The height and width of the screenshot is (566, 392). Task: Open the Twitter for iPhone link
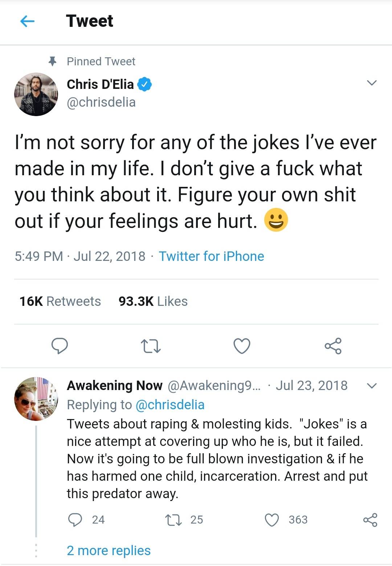(x=211, y=256)
